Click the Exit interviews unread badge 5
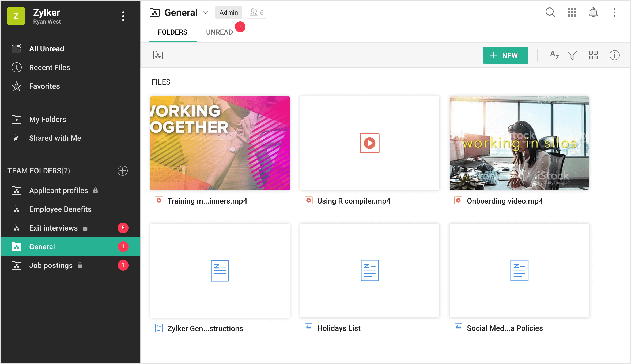Screen dimensions: 631x364 click(x=123, y=228)
